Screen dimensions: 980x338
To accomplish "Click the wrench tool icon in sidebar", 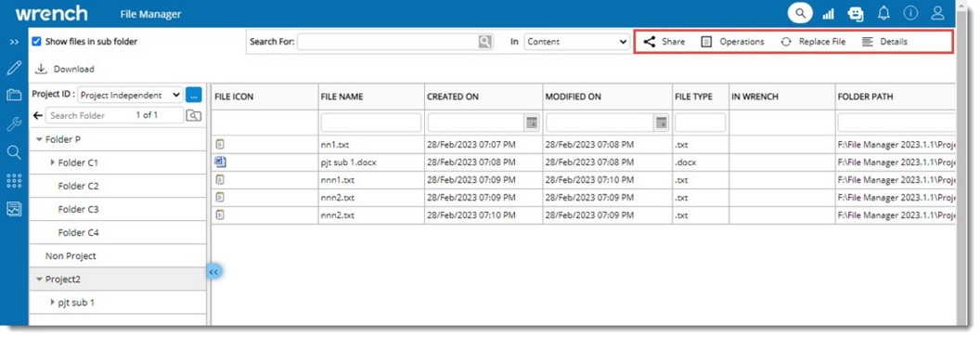I will point(14,123).
